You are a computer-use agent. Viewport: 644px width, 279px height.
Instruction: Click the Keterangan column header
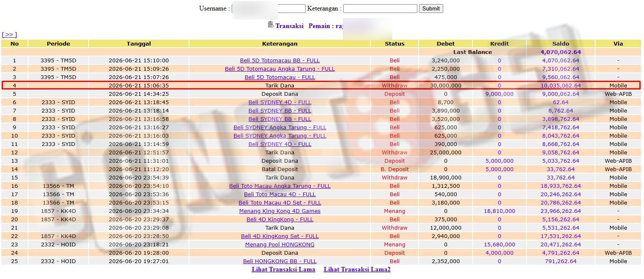[x=280, y=44]
